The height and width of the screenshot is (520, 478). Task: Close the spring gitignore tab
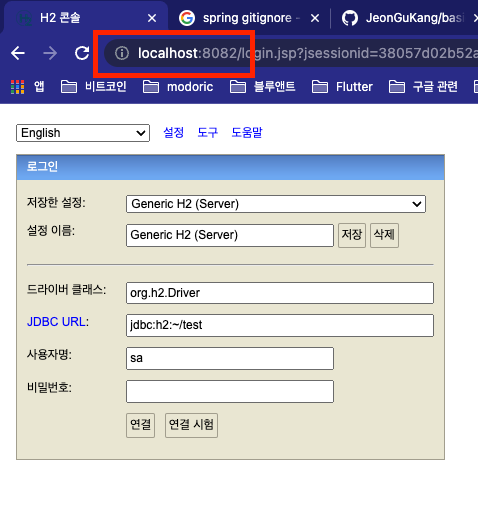315,18
